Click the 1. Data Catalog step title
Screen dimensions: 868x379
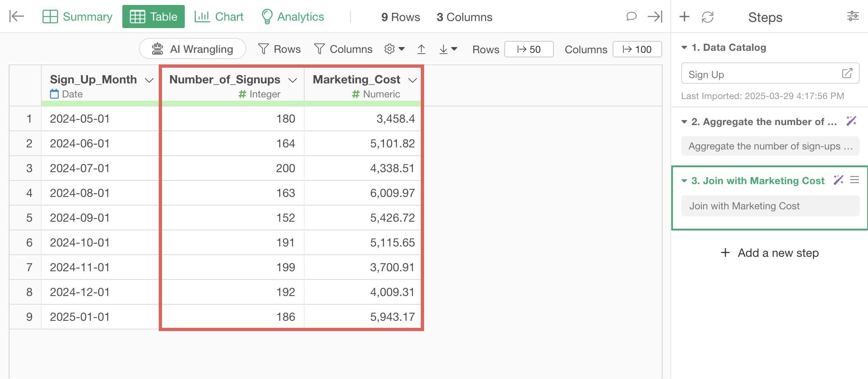pyautogui.click(x=729, y=47)
